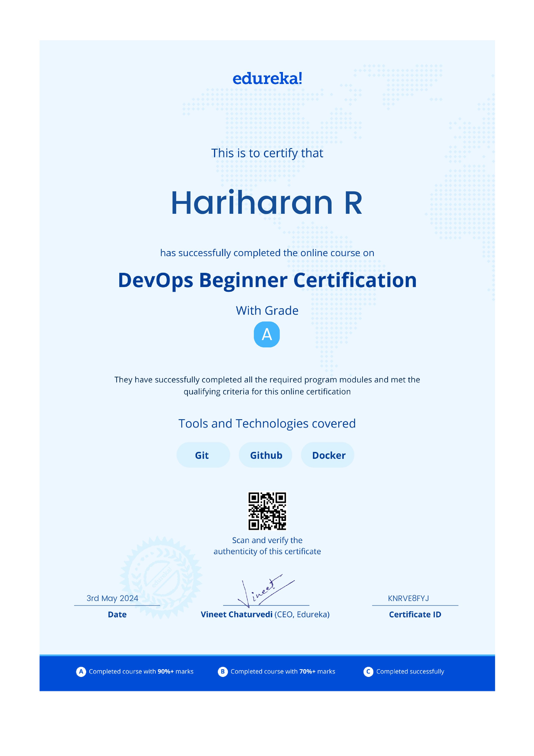Click "Completed course with 70%+ marks"
The width and height of the screenshot is (534, 756).
coord(283,671)
